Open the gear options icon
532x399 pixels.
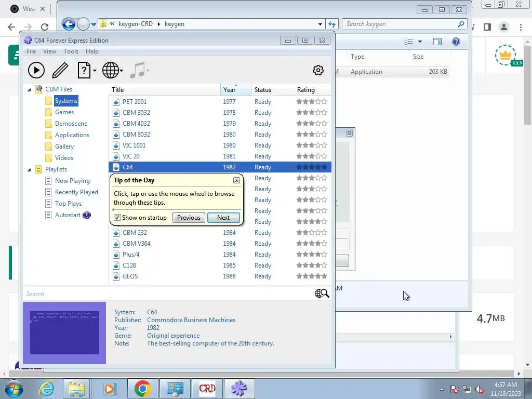coord(318,70)
